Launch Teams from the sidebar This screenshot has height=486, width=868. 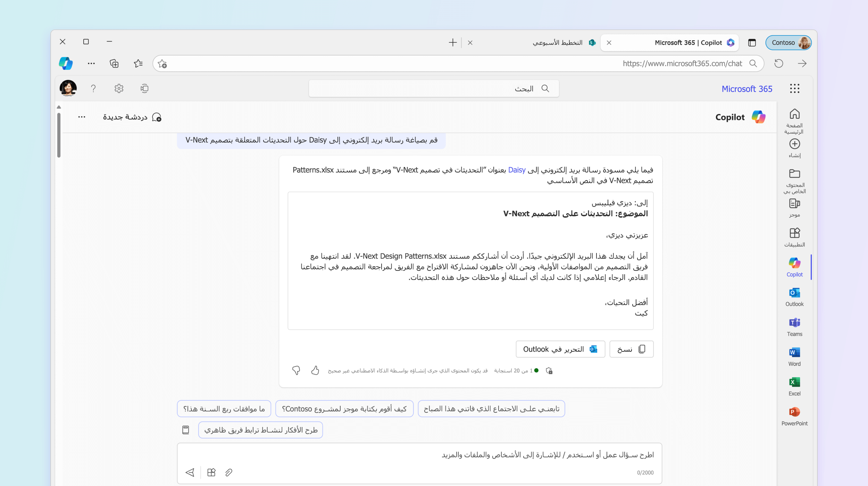794,327
